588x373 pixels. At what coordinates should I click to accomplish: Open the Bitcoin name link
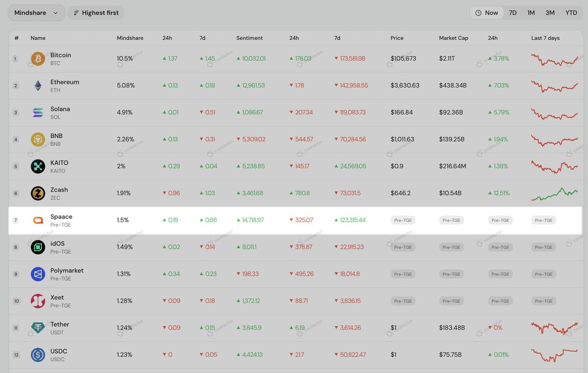click(61, 55)
